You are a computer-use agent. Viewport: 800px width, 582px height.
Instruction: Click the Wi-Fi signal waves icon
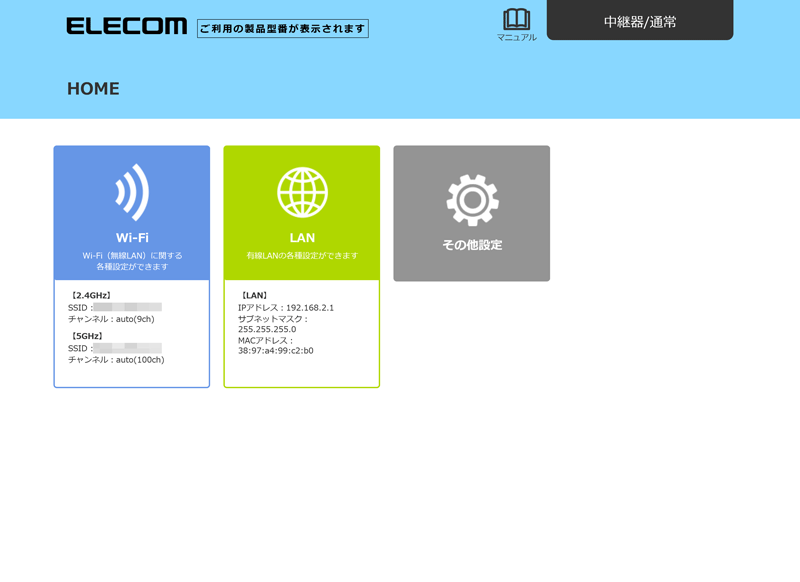coord(132,192)
